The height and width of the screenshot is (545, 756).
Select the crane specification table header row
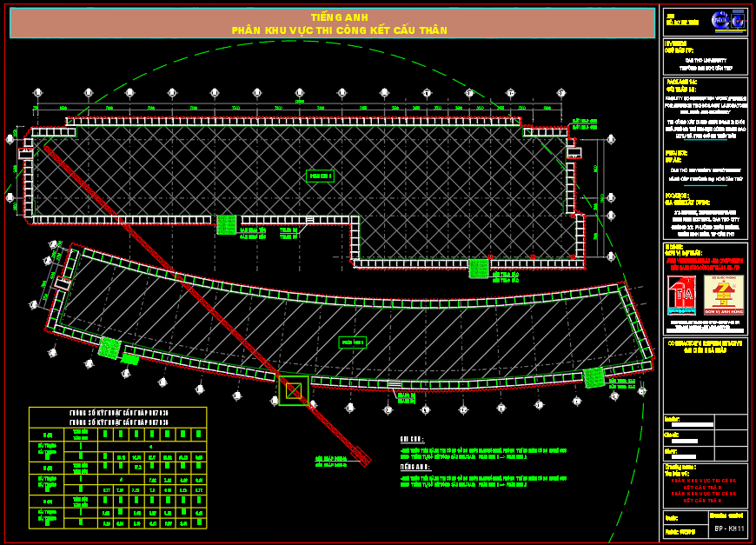pyautogui.click(x=118, y=413)
